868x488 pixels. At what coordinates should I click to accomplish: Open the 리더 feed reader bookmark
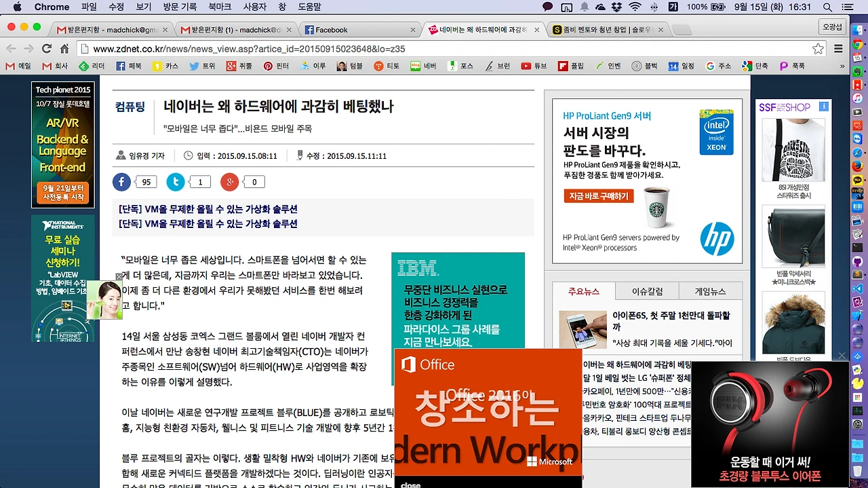pos(92,66)
